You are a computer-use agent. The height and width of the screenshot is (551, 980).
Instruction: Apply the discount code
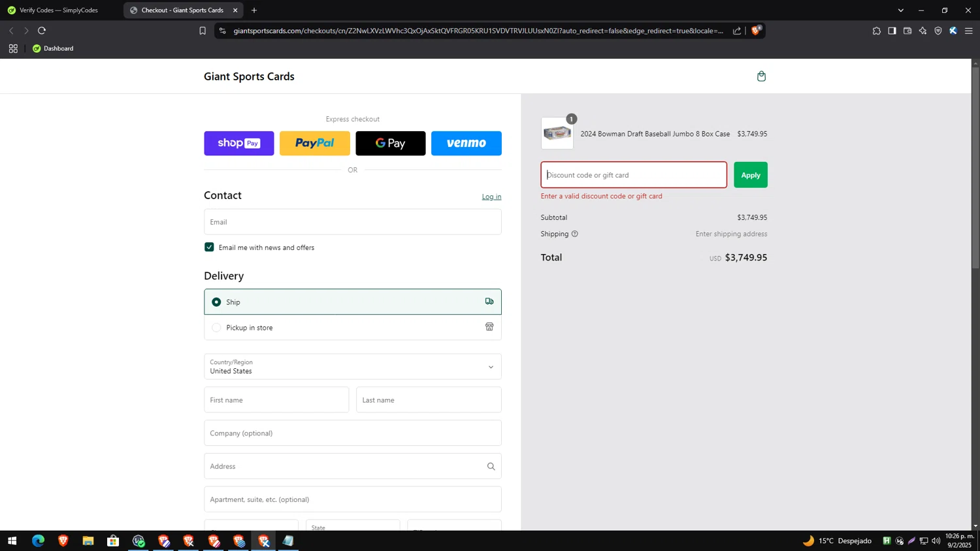point(751,175)
